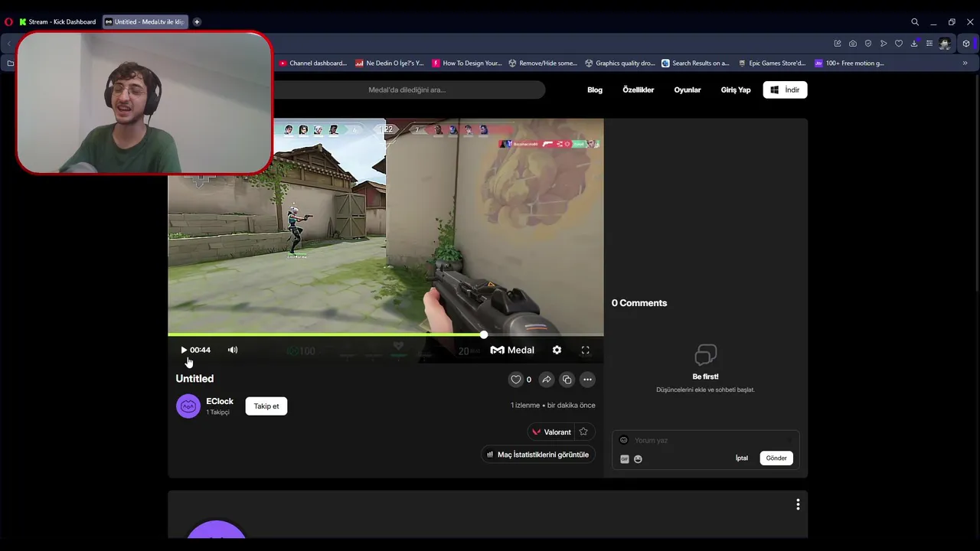Focus the Medal search box

(x=407, y=90)
